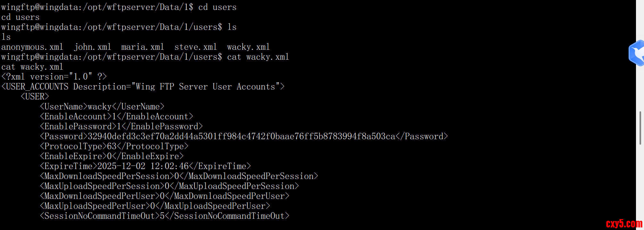
Task: Click the password hash string
Action: [242, 137]
